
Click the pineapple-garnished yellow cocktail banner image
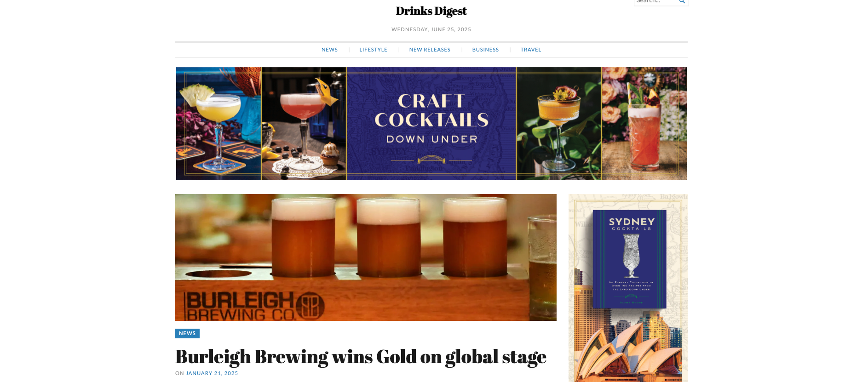(218, 124)
